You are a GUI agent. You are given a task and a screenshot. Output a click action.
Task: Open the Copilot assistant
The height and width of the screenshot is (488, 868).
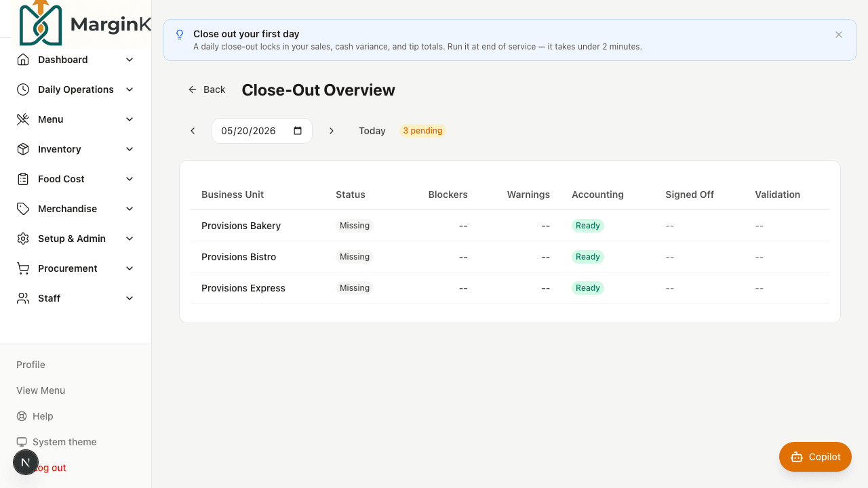tap(815, 457)
